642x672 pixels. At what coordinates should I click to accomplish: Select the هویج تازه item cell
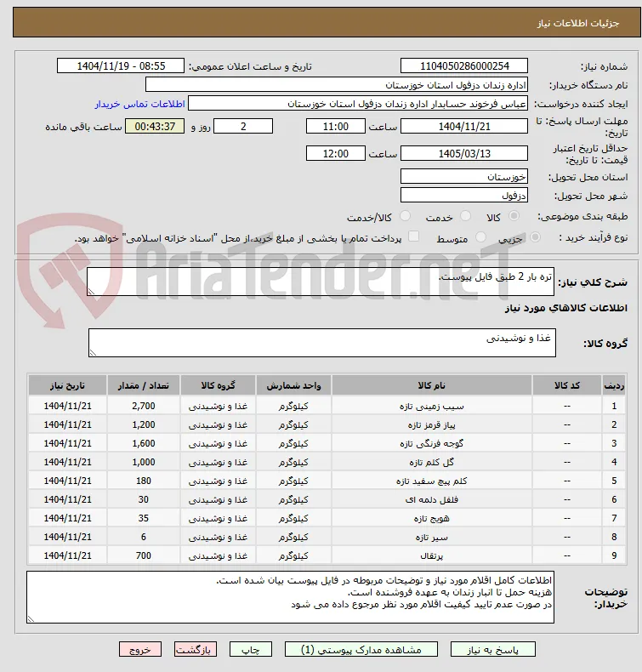[x=432, y=518]
